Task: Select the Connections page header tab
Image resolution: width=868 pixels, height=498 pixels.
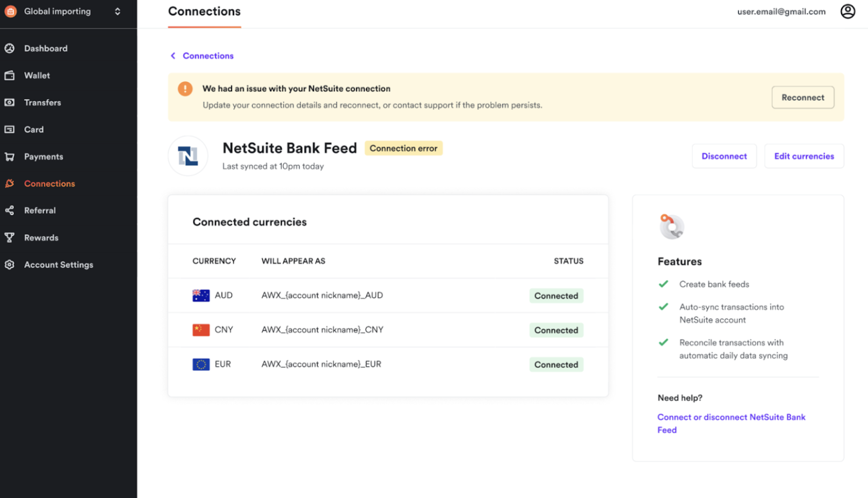Action: click(204, 12)
